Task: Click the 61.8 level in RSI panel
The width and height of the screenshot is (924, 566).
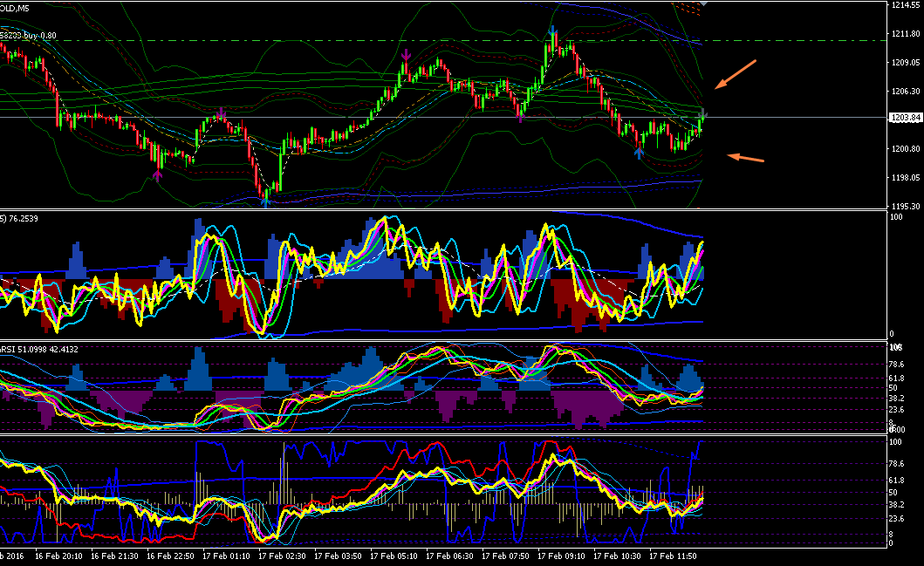Action: [x=896, y=378]
